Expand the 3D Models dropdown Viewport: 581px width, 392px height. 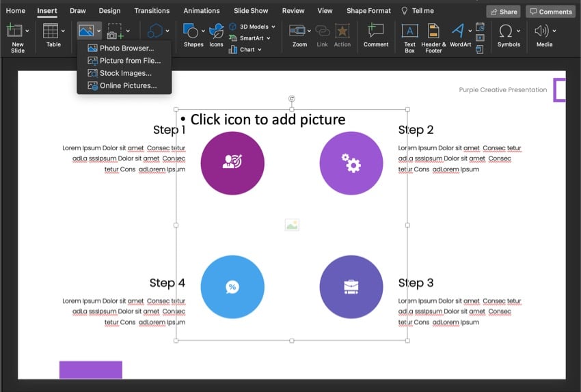pyautogui.click(x=273, y=27)
